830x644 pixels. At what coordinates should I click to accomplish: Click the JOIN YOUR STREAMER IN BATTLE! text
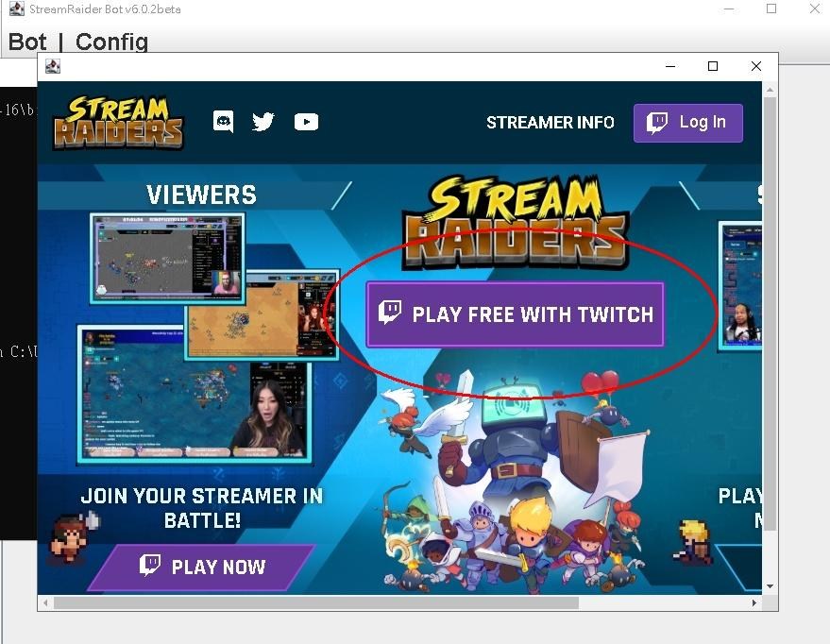pos(202,508)
